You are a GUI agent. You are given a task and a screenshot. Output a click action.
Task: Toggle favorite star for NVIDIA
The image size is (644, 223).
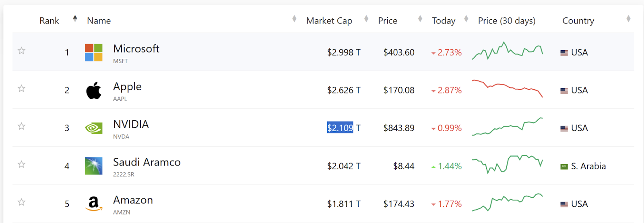point(22,126)
